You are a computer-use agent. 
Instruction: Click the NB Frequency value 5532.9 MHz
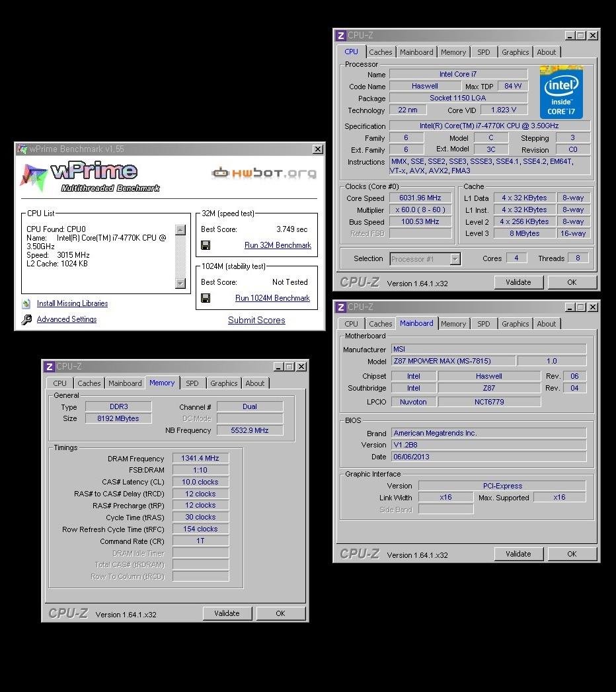(x=250, y=430)
